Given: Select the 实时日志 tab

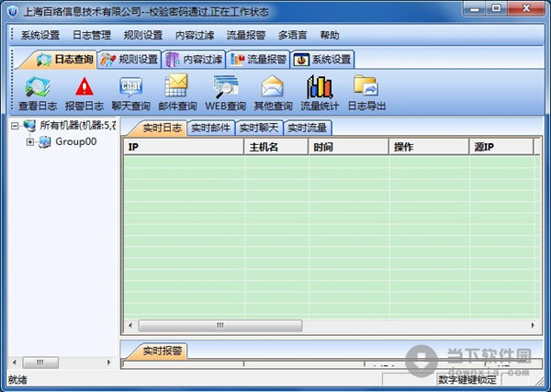Looking at the screenshot, I should point(162,128).
